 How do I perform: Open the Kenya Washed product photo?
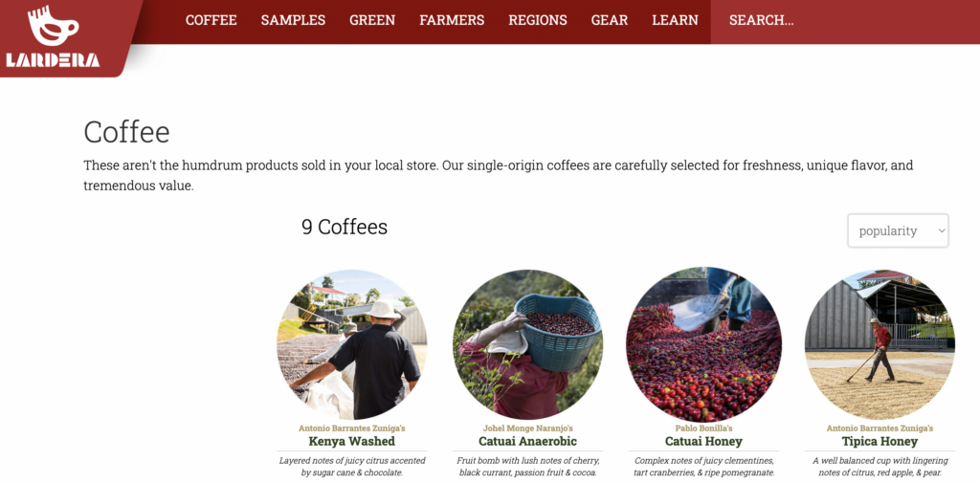(352, 344)
